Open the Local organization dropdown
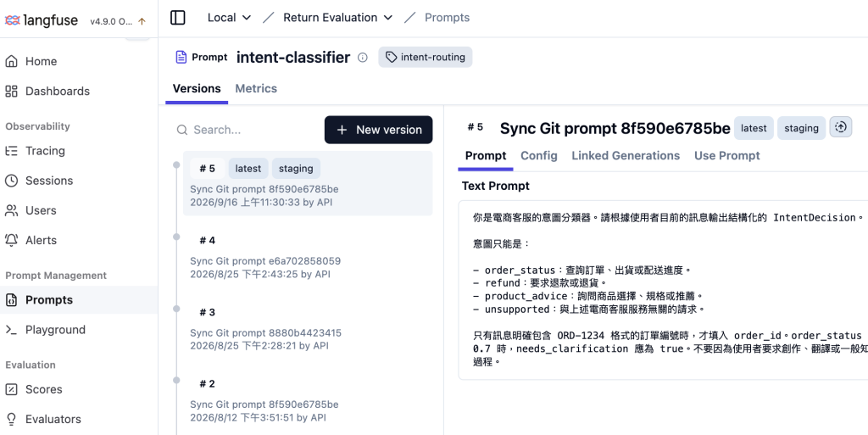This screenshot has width=868, height=435. (229, 18)
